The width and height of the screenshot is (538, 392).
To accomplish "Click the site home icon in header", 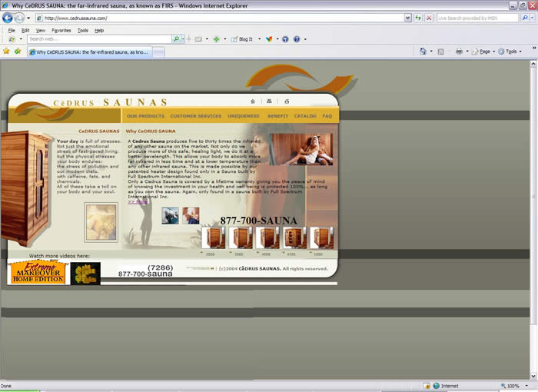I will (x=253, y=101).
